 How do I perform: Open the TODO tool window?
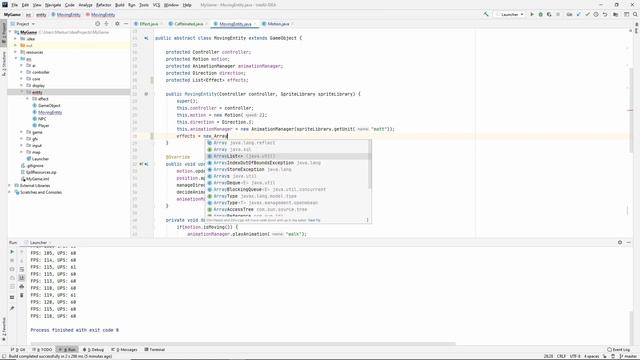(42, 350)
